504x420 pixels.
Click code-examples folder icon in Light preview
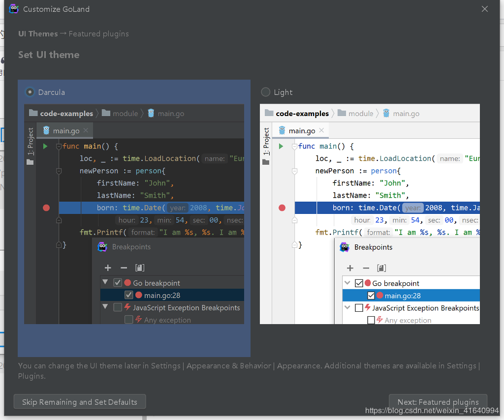click(x=269, y=113)
